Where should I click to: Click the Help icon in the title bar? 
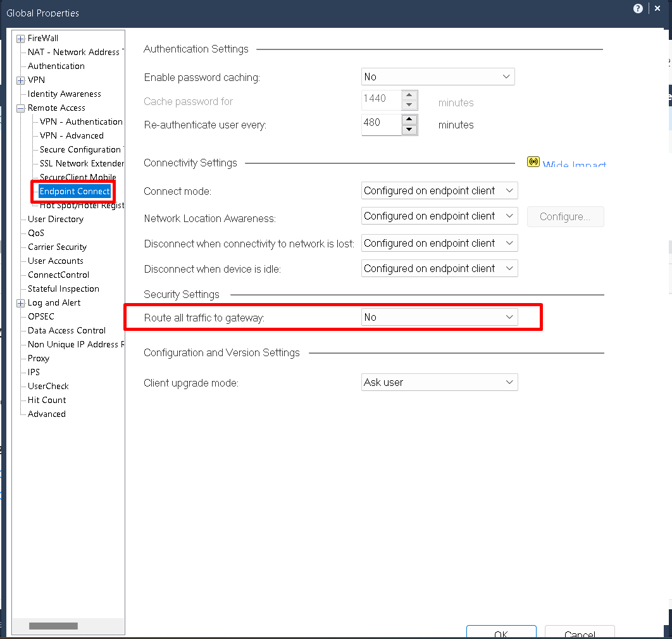click(638, 8)
